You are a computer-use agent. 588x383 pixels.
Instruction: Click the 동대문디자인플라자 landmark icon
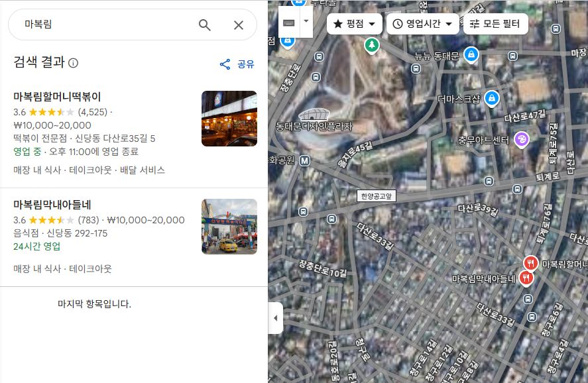[314, 114]
